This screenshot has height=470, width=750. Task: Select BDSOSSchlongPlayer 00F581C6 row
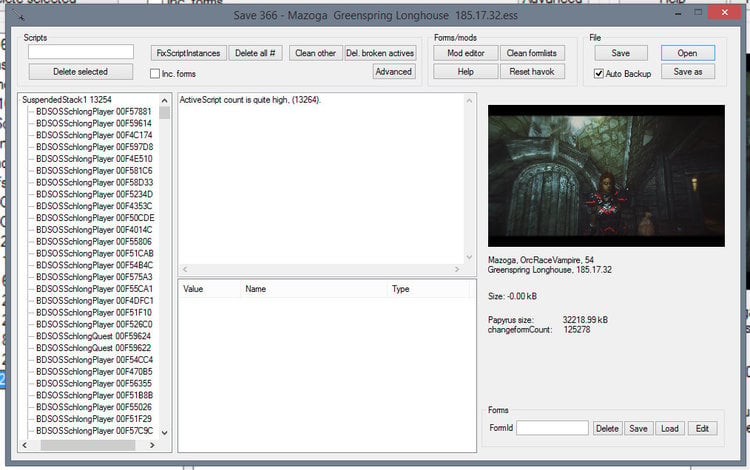[94, 171]
